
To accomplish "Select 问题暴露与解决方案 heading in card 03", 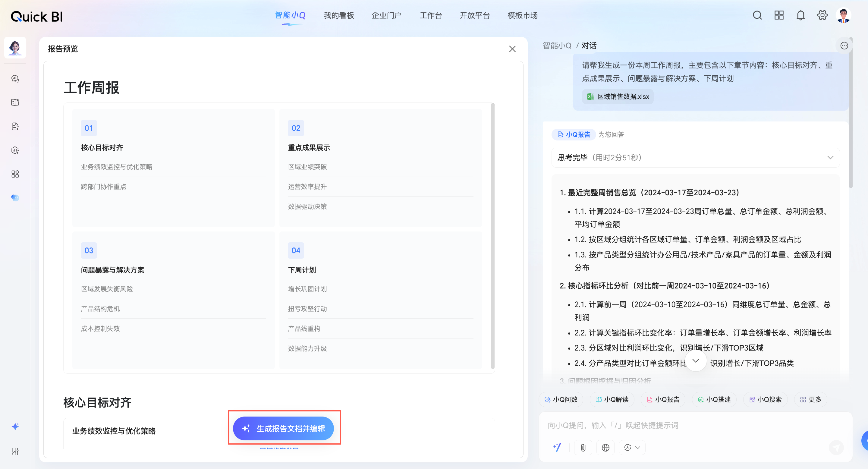I will coord(112,270).
